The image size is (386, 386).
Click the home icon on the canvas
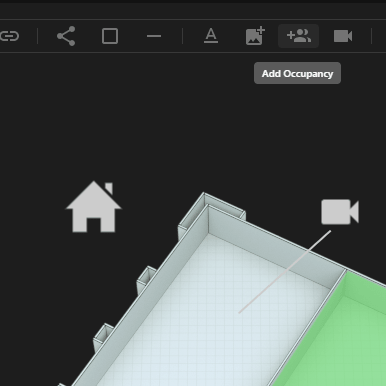(94, 207)
